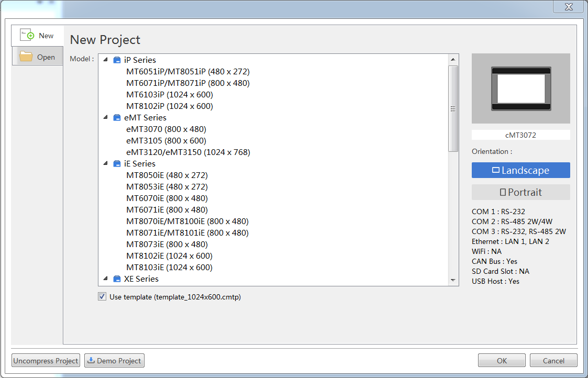This screenshot has height=378, width=588.
Task: Select Portrait orientation
Action: tap(520, 192)
